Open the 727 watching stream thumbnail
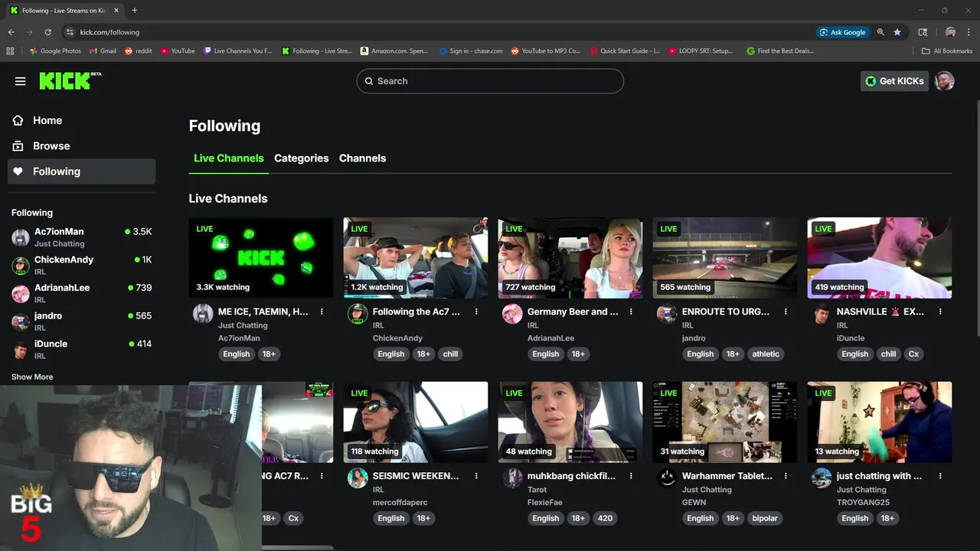This screenshot has width=980, height=551. 570,258
